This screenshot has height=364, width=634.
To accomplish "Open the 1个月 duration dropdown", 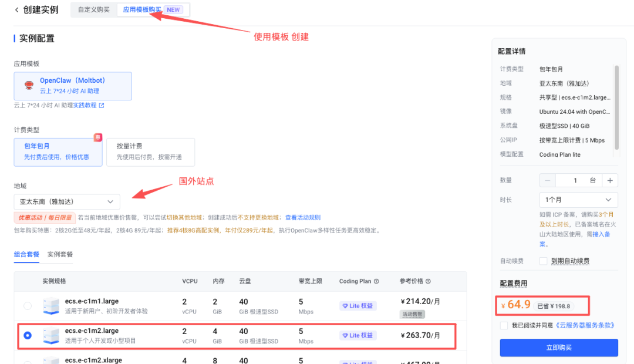I will click(579, 200).
